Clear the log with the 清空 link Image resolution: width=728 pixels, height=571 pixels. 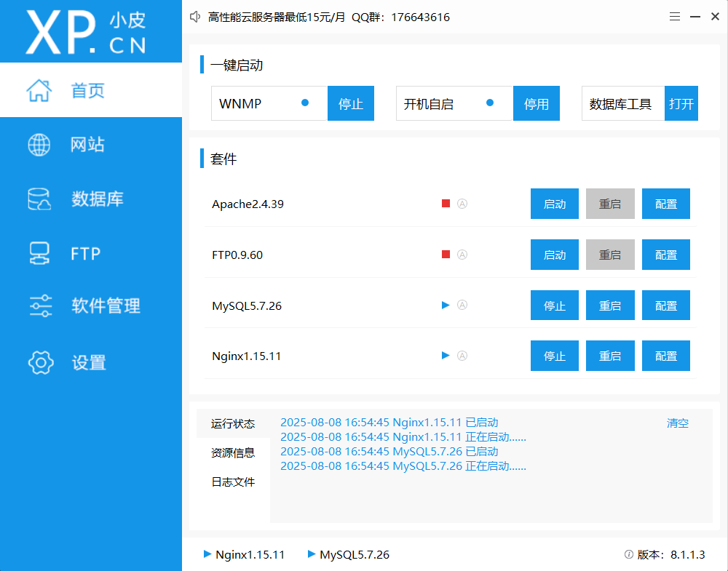tap(677, 423)
